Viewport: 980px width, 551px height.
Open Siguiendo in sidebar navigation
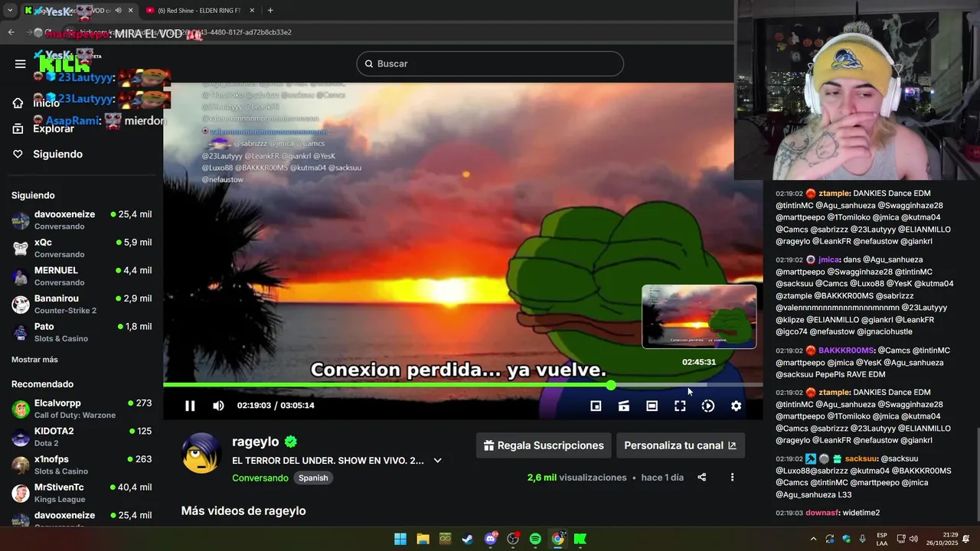tap(81, 154)
